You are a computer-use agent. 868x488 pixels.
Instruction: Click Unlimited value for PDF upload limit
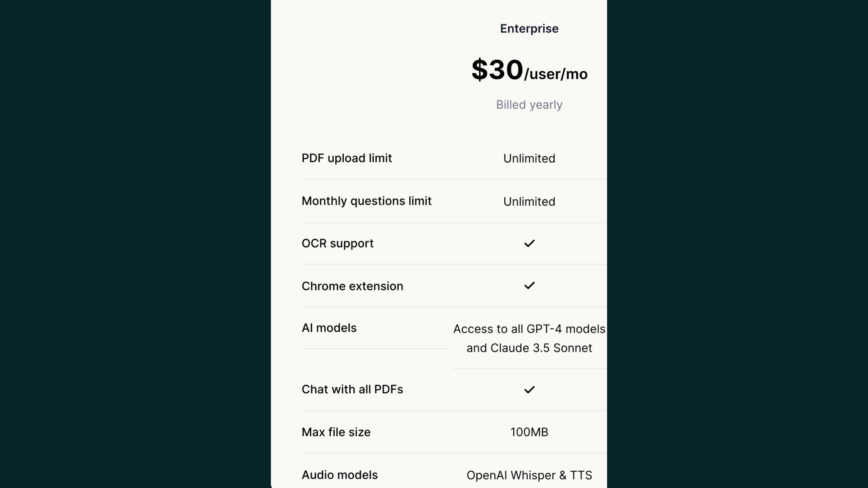(529, 158)
